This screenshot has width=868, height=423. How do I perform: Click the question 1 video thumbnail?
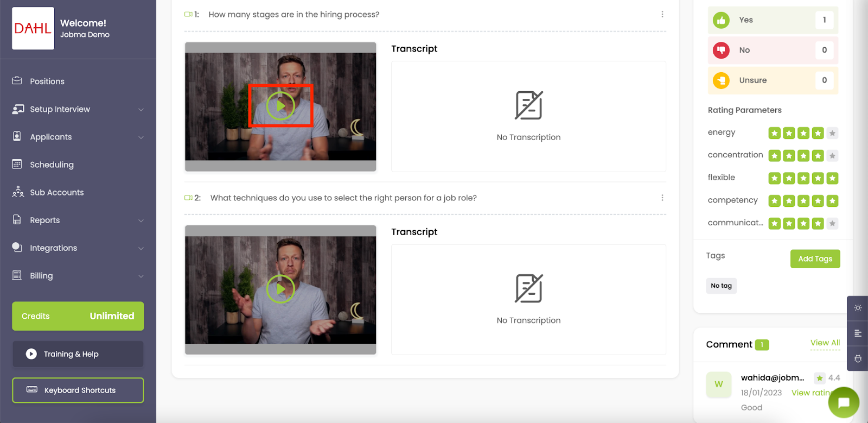[x=280, y=106]
